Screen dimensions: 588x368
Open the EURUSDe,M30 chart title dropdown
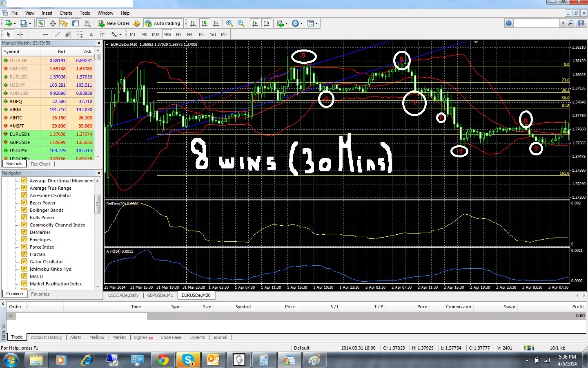107,44
